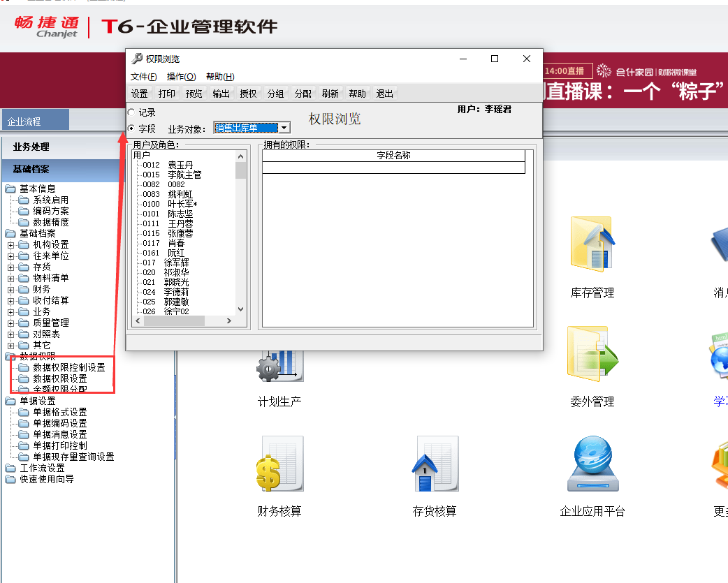Click the 数据权限设置 folder icon
Image resolution: width=728 pixels, height=583 pixels.
pos(24,378)
